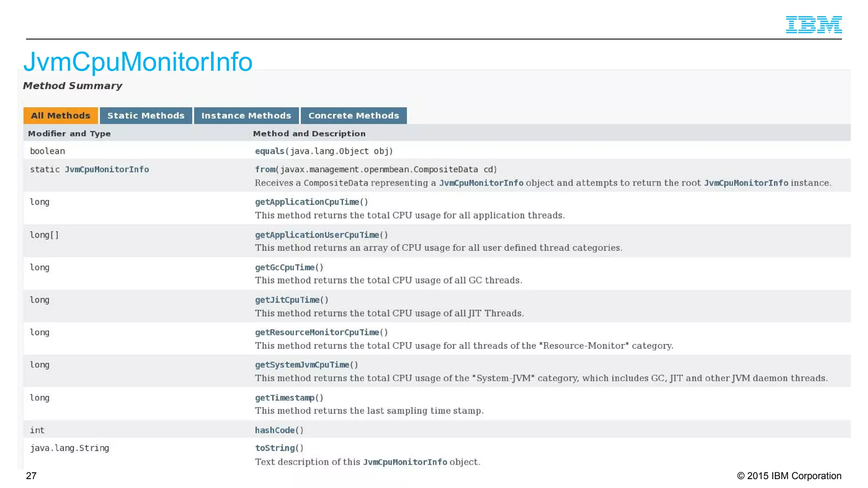Click the IBM logo
The width and height of the screenshot is (868, 488).
813,25
